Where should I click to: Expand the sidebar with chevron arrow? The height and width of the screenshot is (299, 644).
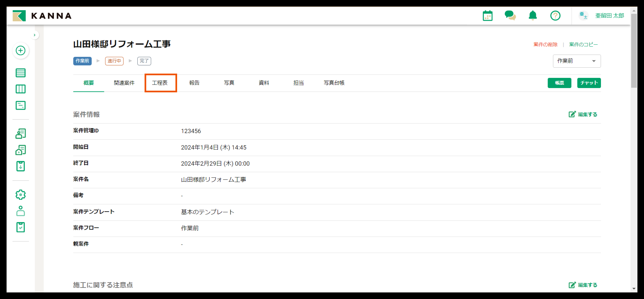pos(34,35)
